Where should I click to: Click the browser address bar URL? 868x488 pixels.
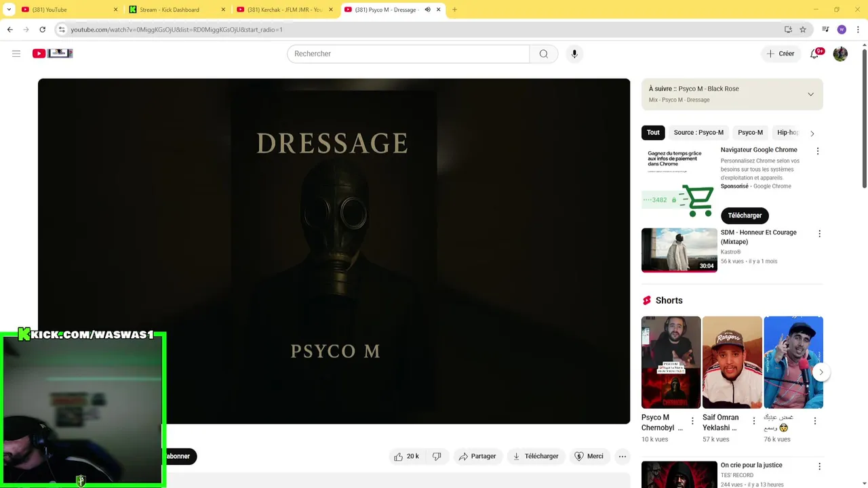[176, 30]
